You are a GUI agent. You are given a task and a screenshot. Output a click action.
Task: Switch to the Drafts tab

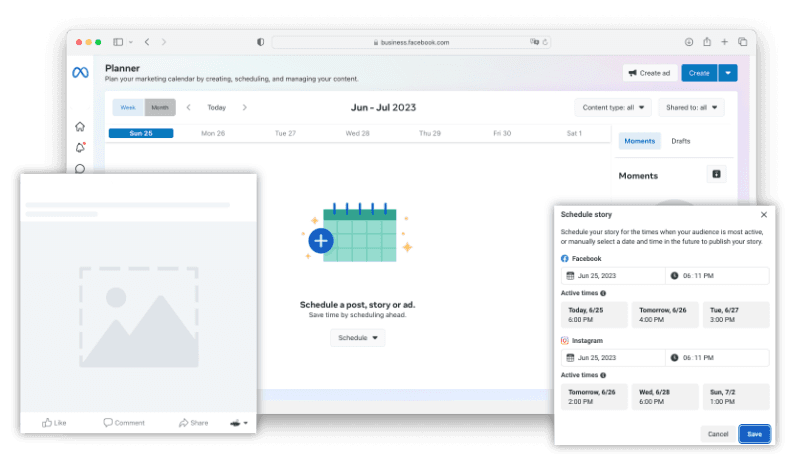click(x=680, y=141)
